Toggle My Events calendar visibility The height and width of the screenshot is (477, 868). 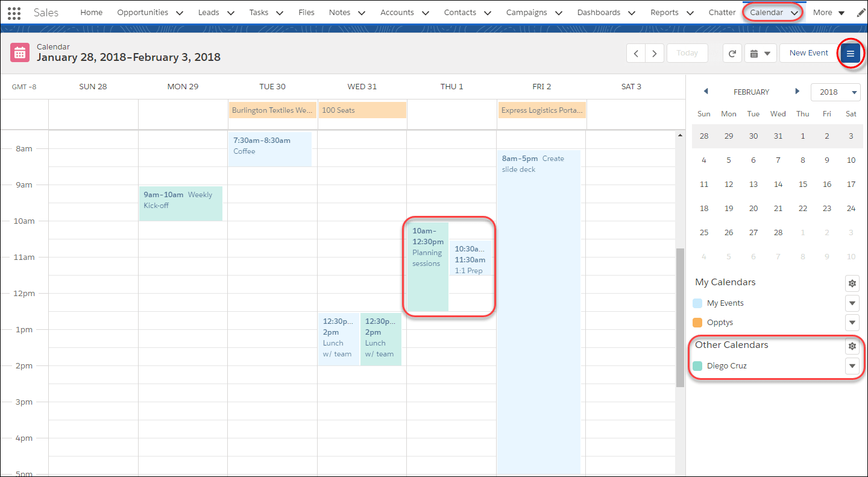(x=852, y=303)
